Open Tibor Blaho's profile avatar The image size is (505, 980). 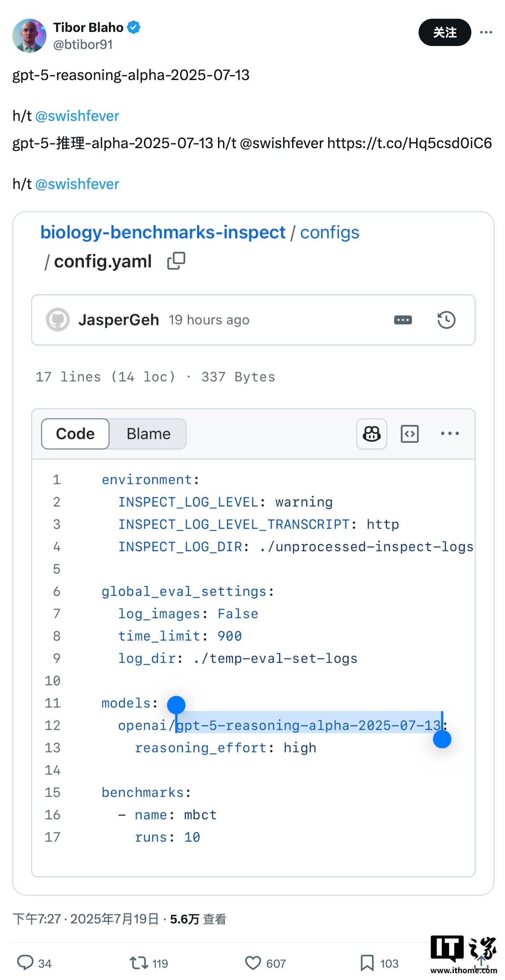point(29,36)
